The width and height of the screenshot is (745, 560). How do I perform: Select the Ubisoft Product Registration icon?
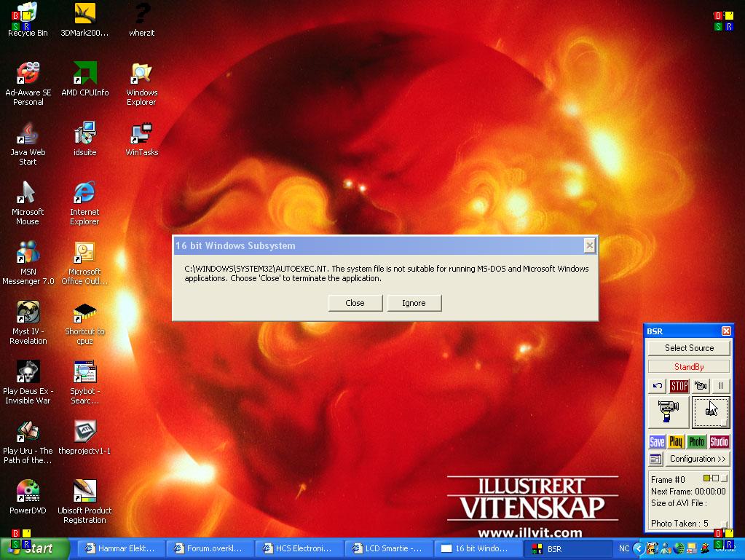pyautogui.click(x=84, y=502)
